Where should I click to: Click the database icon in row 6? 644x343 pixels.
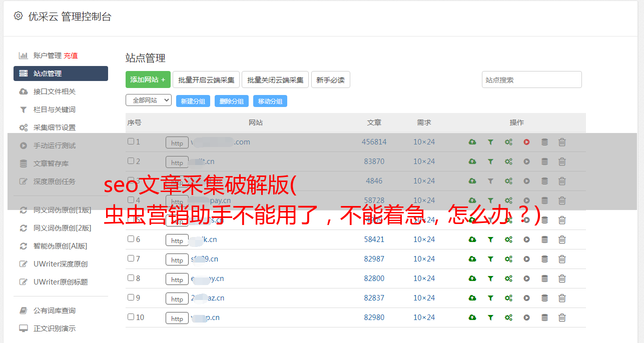(x=544, y=239)
